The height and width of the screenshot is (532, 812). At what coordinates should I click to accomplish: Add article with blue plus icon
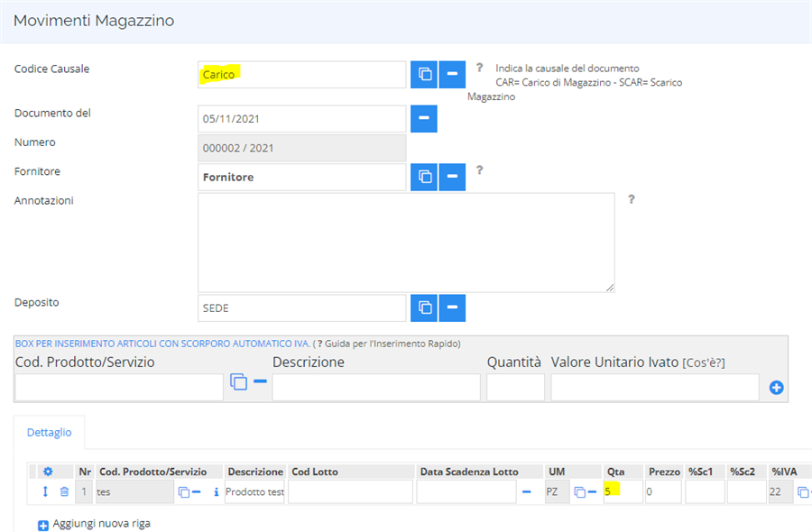776,388
